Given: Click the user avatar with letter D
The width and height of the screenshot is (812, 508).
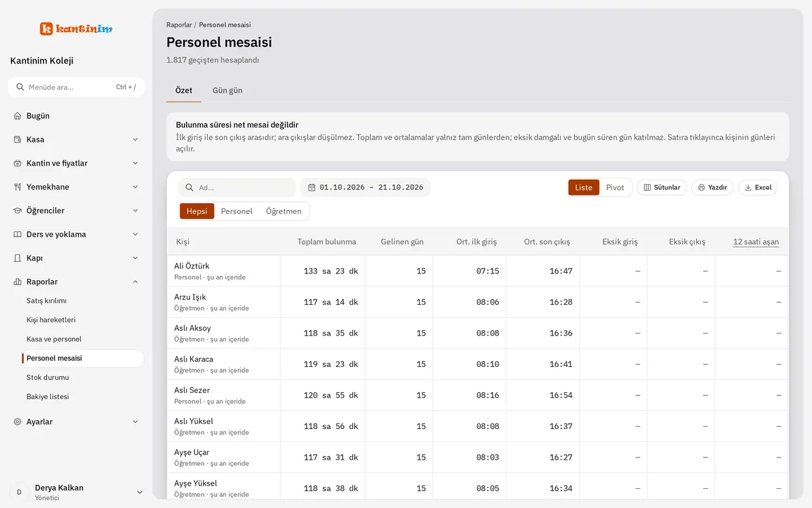Looking at the screenshot, I should pyautogui.click(x=19, y=492).
